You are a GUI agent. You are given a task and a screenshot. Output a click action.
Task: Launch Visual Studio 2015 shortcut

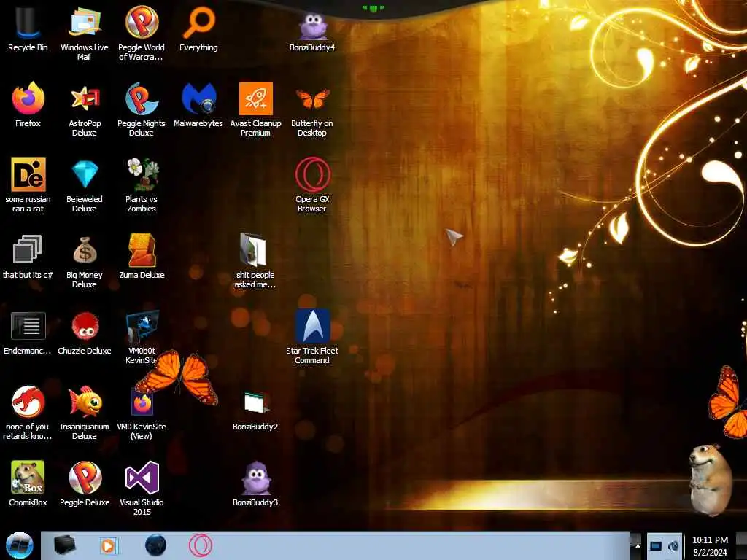[x=142, y=488]
